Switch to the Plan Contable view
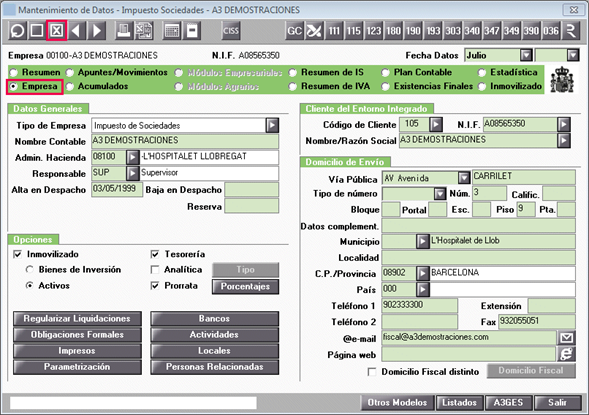The width and height of the screenshot is (589, 415). coord(417,72)
